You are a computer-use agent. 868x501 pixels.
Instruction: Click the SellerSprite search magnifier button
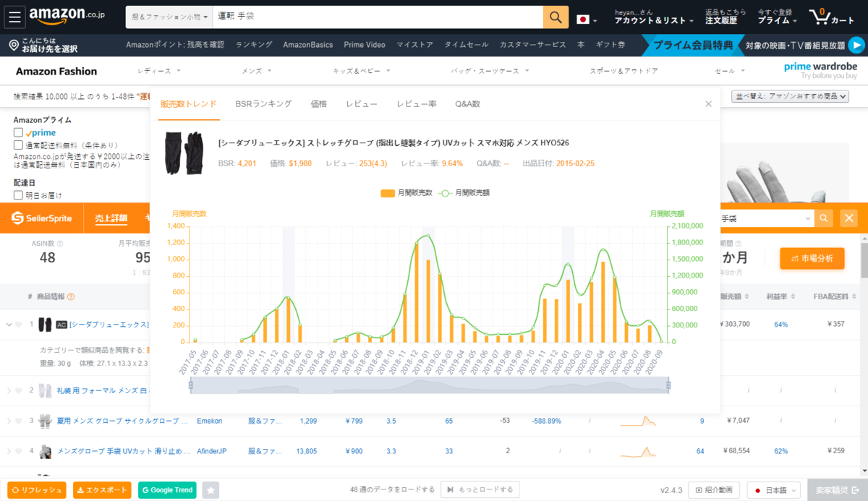pyautogui.click(x=824, y=218)
